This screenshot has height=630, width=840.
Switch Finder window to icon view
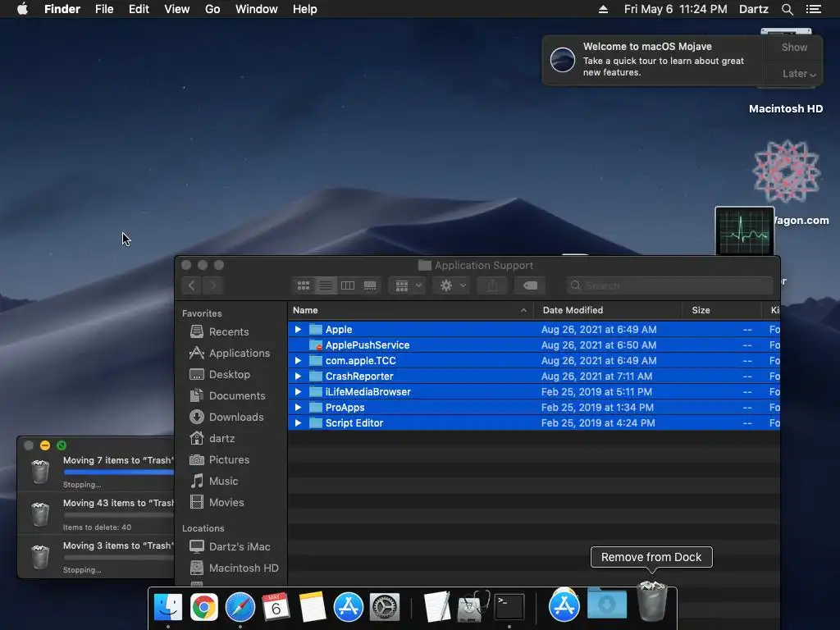tap(304, 285)
